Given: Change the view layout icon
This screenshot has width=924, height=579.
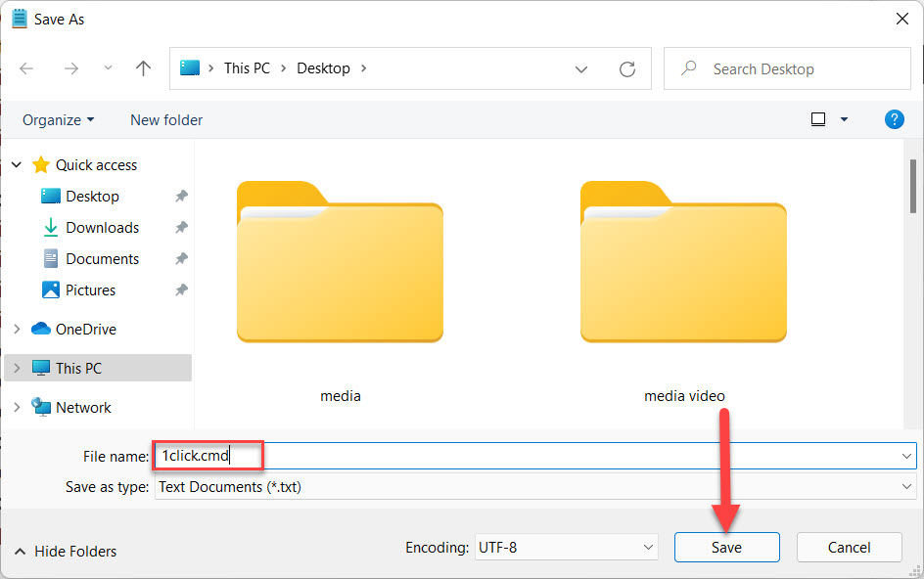Looking at the screenshot, I should point(818,119).
